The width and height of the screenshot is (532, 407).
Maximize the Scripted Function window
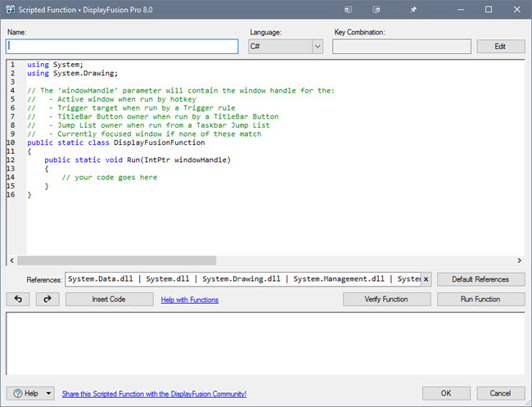click(489, 10)
